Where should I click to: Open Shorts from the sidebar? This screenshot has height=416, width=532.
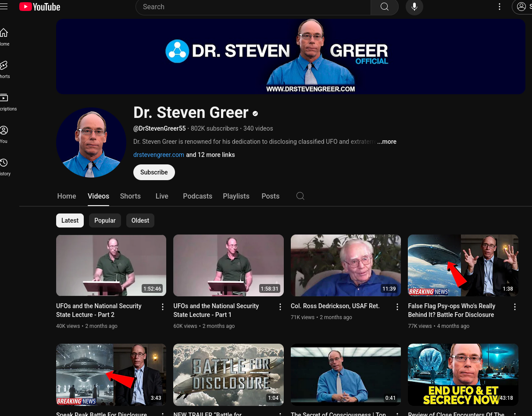coord(4,70)
